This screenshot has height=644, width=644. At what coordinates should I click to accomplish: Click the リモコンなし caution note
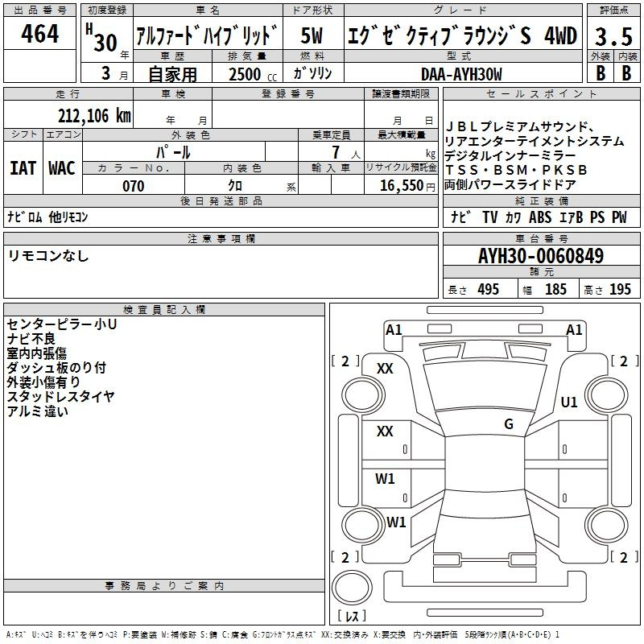click(48, 256)
